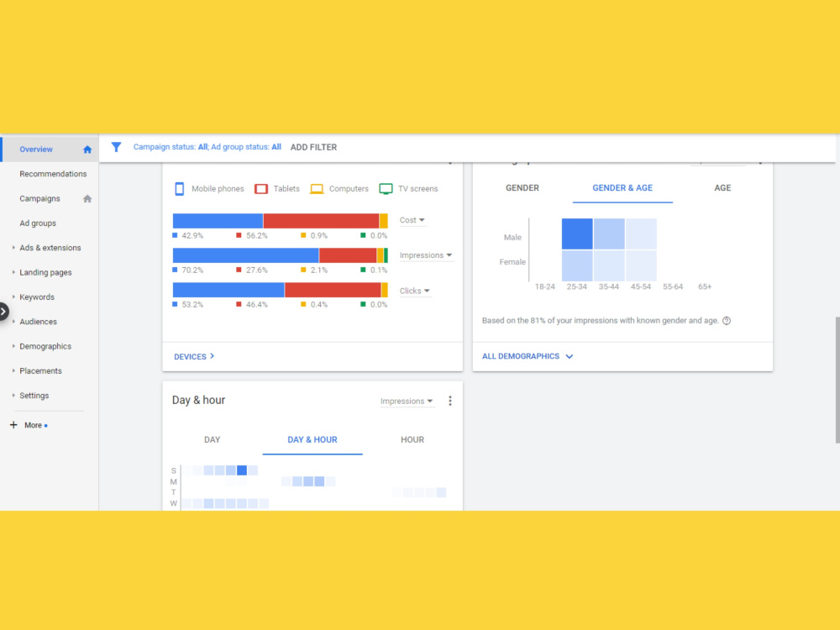Click the 70.2% impressions value
The height and width of the screenshot is (630, 840).
pyautogui.click(x=192, y=270)
